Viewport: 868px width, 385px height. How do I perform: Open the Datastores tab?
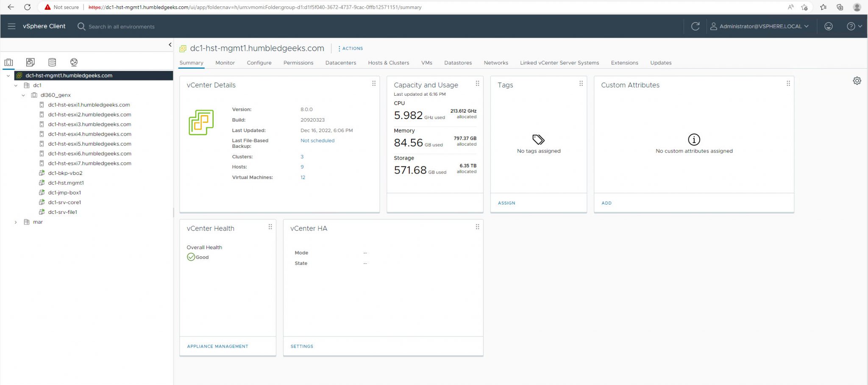pos(458,63)
